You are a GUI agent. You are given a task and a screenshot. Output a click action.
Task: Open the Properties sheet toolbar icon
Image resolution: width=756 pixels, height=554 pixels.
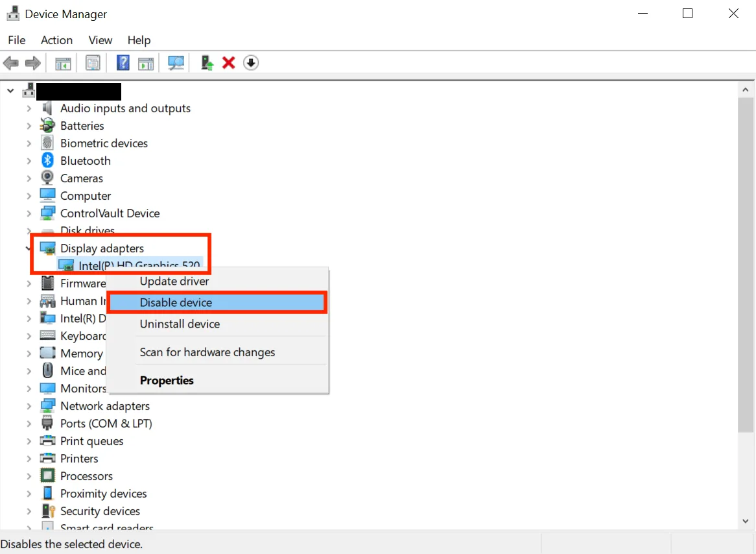93,63
